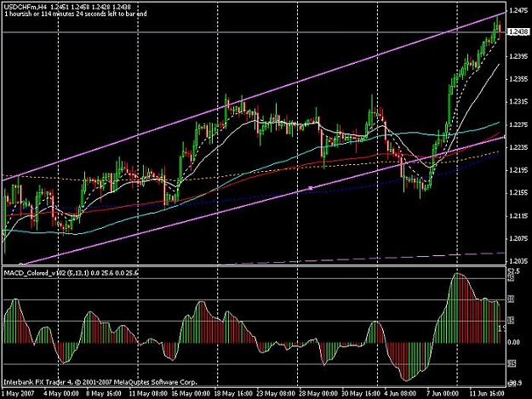Click the 1.2155 price axis label
Screen dimensions: 532x399
click(x=518, y=193)
